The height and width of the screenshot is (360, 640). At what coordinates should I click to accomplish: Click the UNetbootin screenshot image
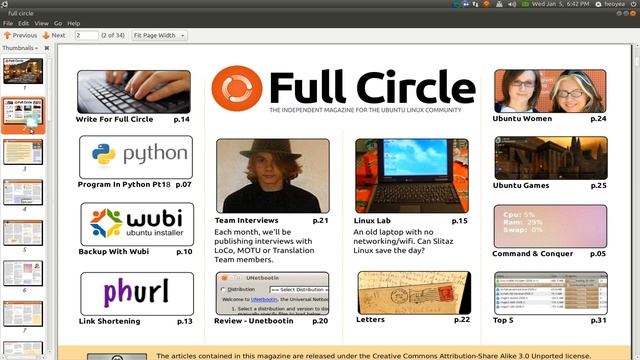coord(272,293)
